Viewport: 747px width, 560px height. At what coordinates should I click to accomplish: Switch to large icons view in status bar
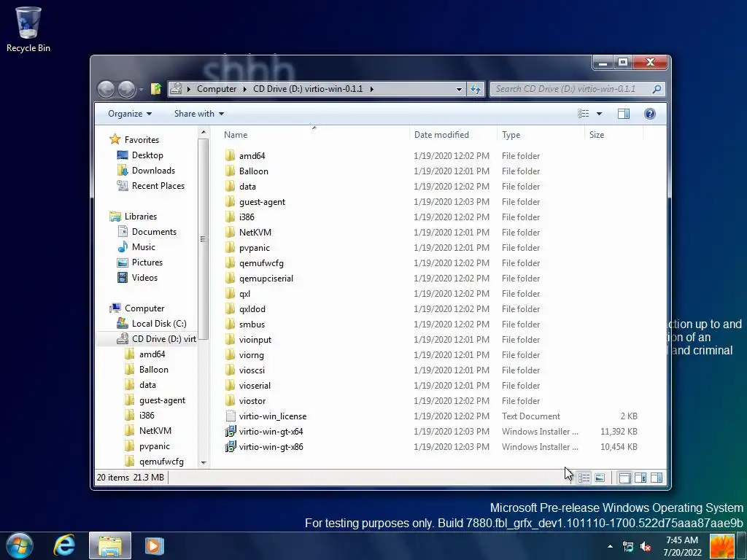coord(600,478)
